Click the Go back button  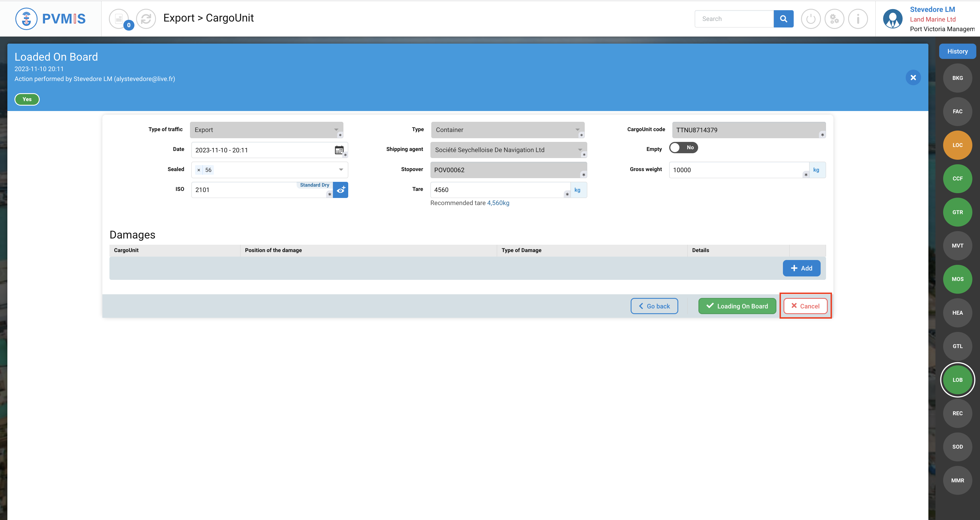point(654,306)
